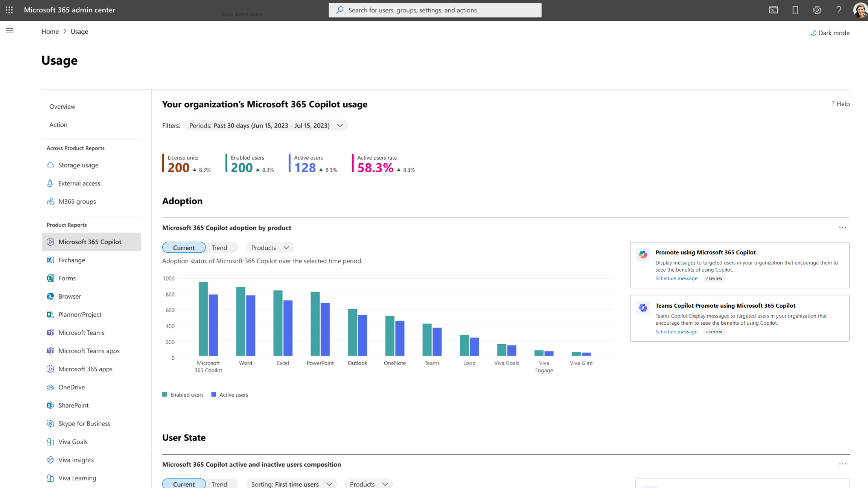Select Storage usage report
Screen dimensions: 868x488
(78, 165)
